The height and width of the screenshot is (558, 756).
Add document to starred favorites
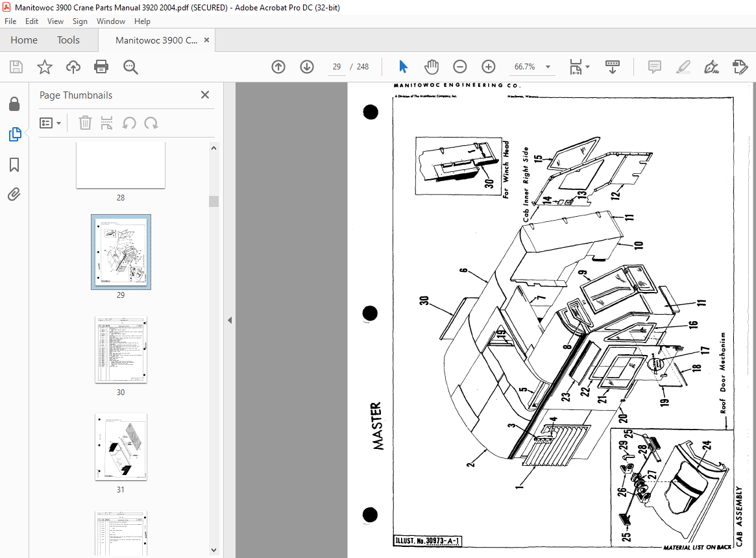click(45, 67)
